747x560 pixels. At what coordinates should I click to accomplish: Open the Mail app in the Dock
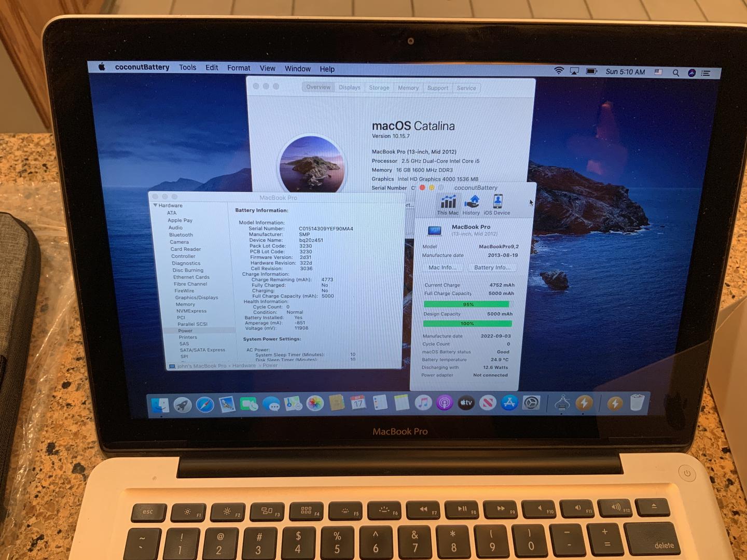coord(227,404)
